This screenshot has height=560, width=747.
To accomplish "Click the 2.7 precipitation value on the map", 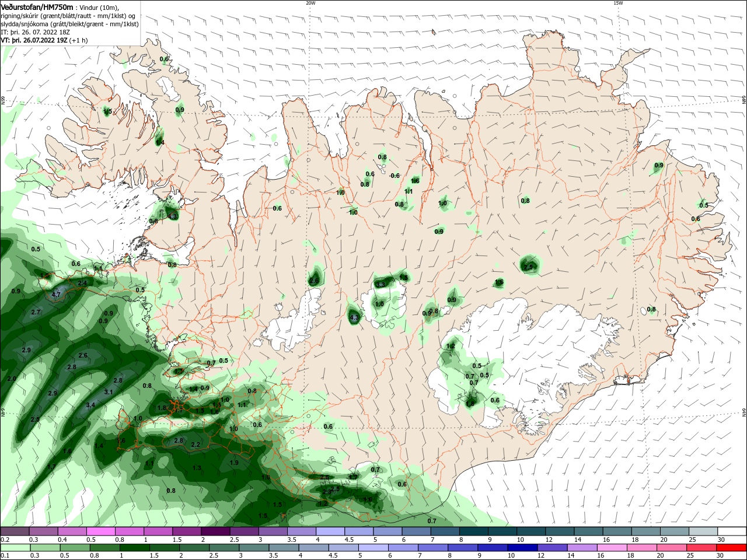I will [x=36, y=312].
